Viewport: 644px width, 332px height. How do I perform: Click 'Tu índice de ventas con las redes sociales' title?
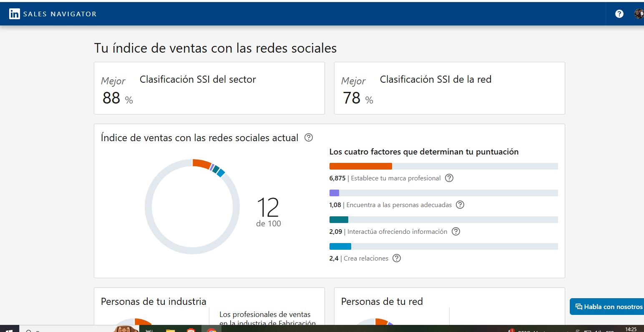coord(215,48)
